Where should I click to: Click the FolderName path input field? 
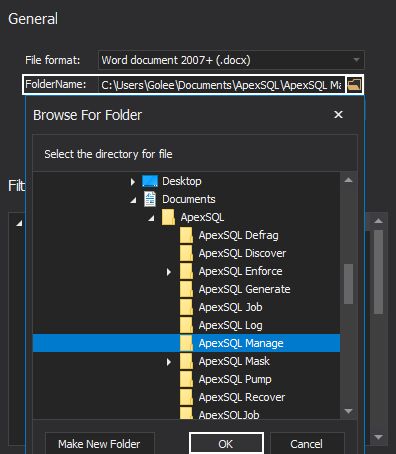pos(221,85)
